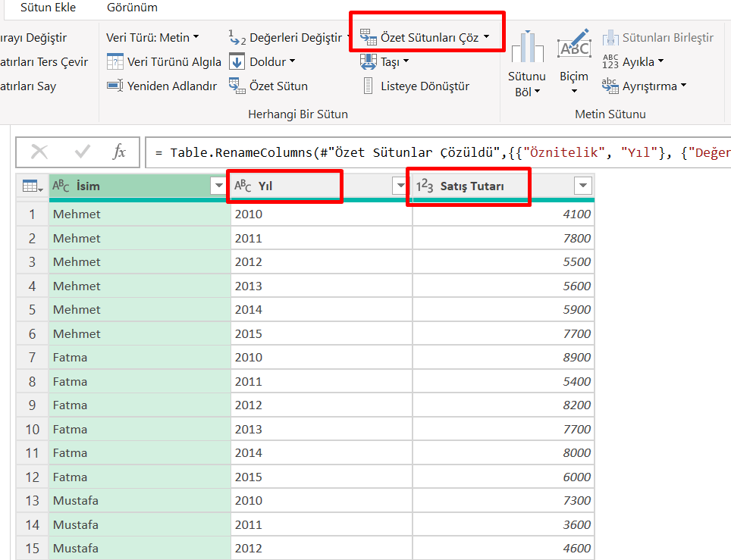The image size is (731, 560).
Task: Open Satış Tutarı column filter dropdown
Action: (582, 186)
